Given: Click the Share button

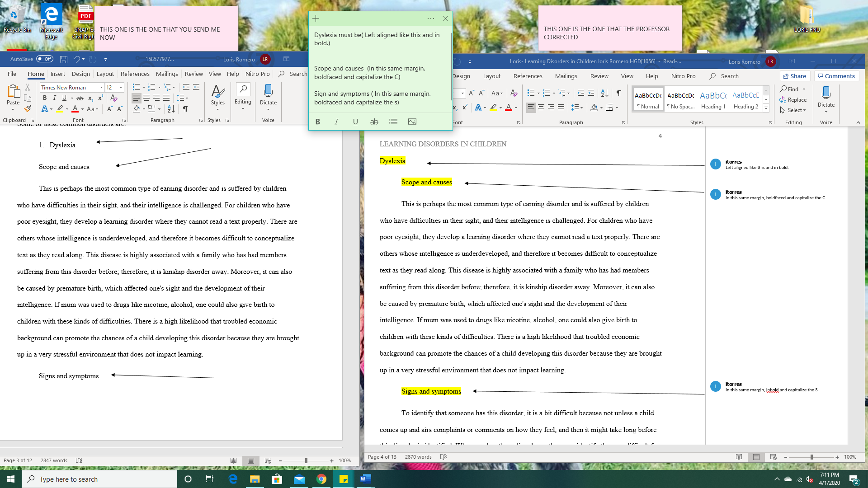Looking at the screenshot, I should pos(795,76).
